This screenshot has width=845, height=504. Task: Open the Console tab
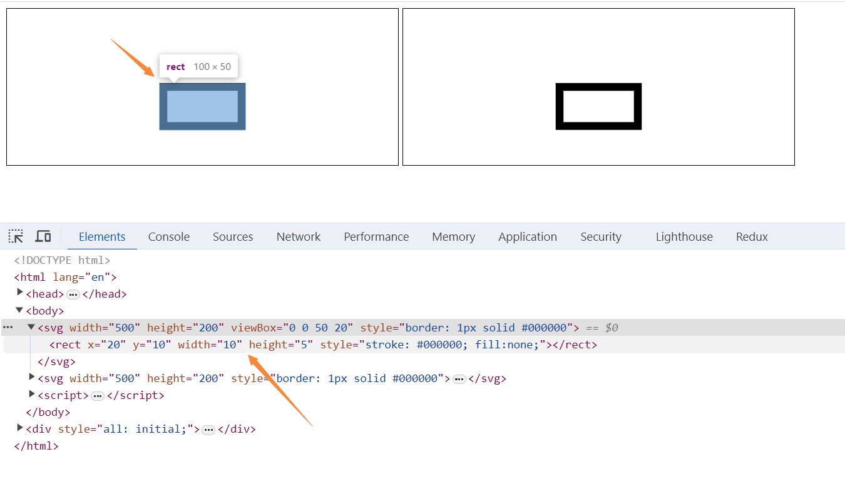(x=169, y=236)
